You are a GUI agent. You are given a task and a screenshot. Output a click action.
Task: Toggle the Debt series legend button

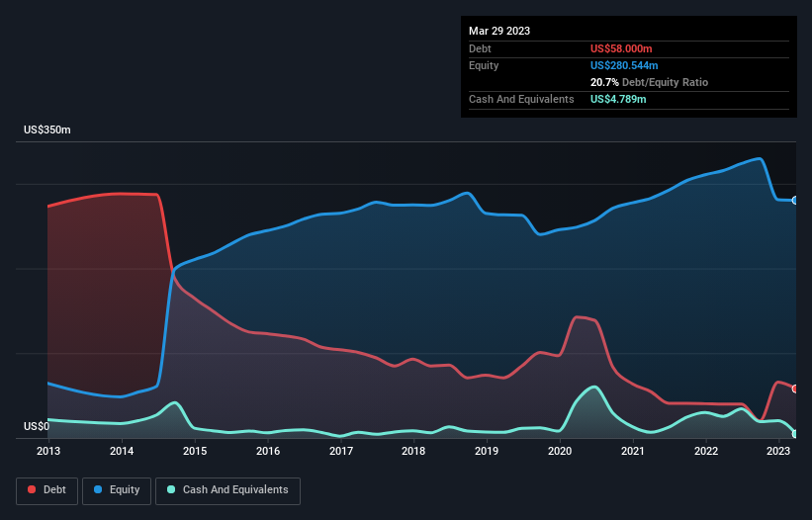click(x=47, y=490)
